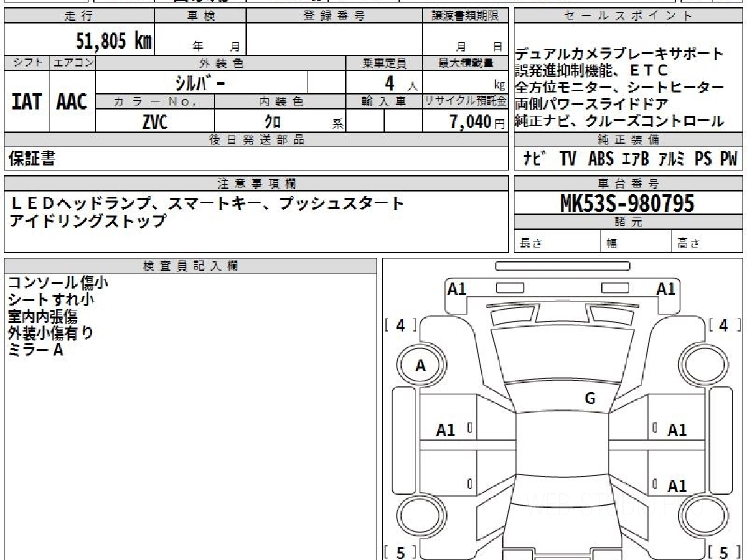Select the mileage value 51,805 km
Viewport: 747px width, 560px height.
coord(114,42)
